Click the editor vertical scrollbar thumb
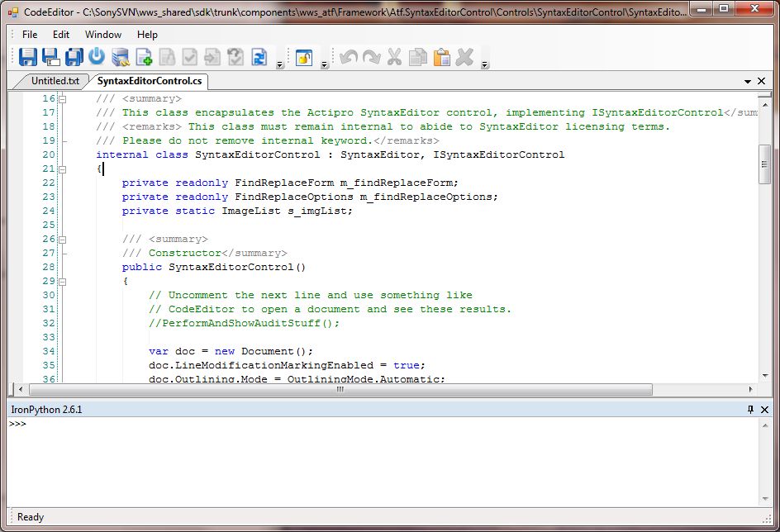Screen dimensions: 780x532 click(x=765, y=164)
